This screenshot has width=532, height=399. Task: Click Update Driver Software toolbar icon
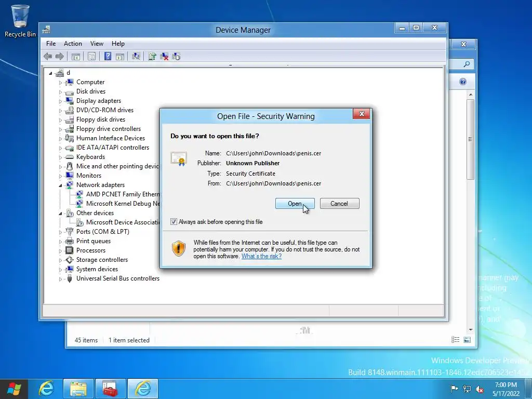[x=152, y=56]
